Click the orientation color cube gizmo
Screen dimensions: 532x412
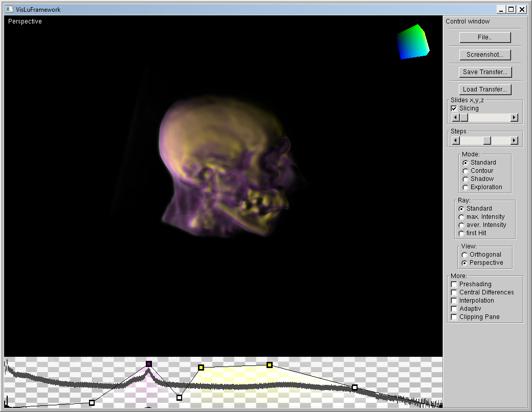413,42
